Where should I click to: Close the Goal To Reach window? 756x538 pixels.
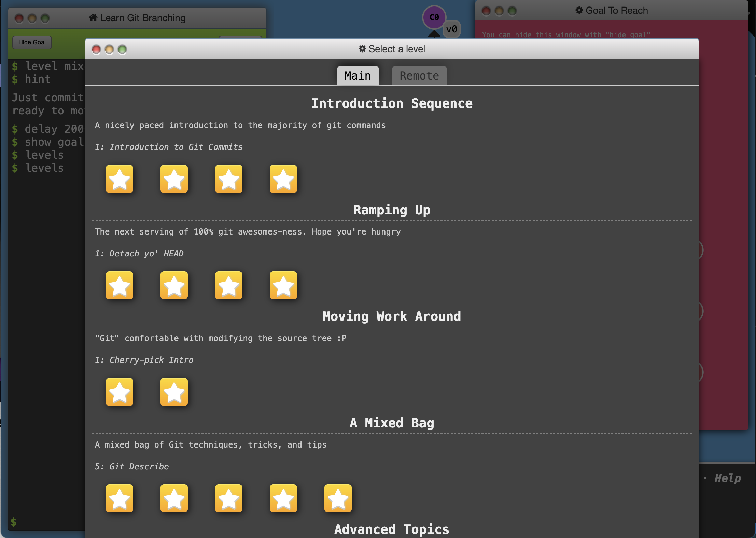click(486, 11)
